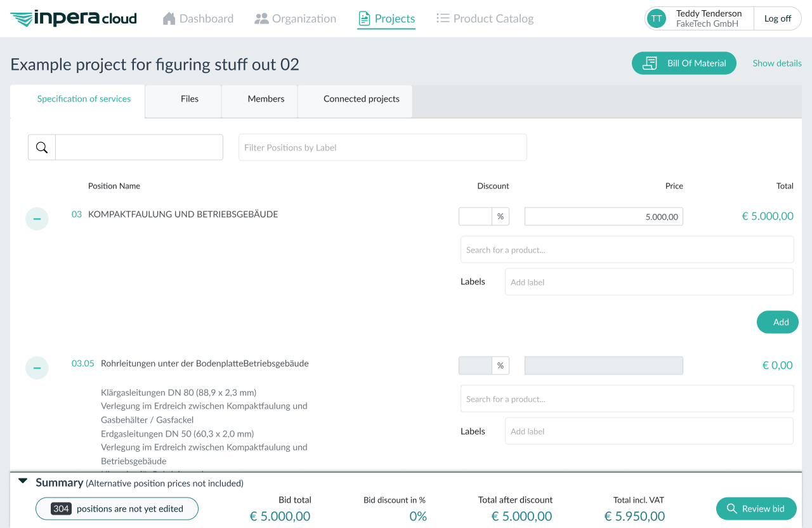Open Product Catalog via the list icon
The image size is (812, 528).
pyautogui.click(x=443, y=18)
